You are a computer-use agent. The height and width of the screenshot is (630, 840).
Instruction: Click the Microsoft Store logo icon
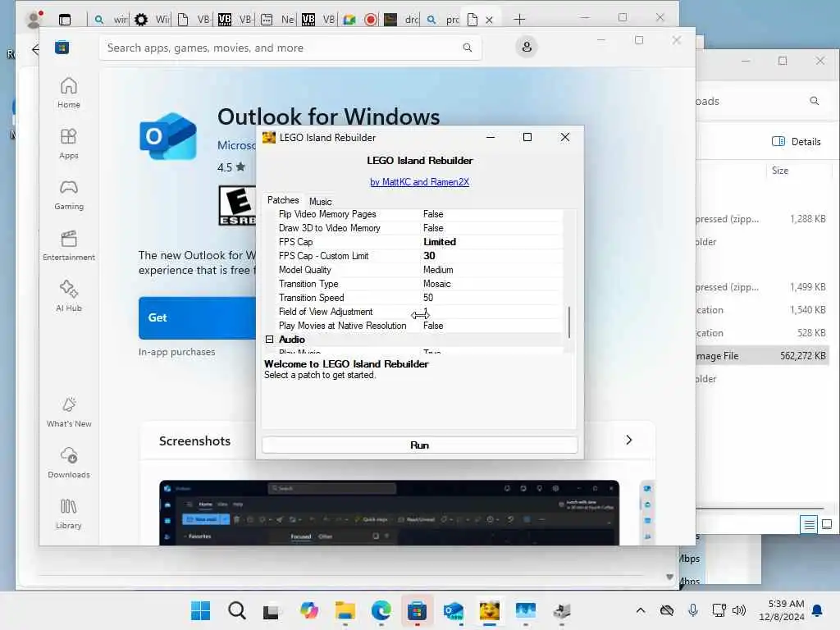(x=62, y=48)
